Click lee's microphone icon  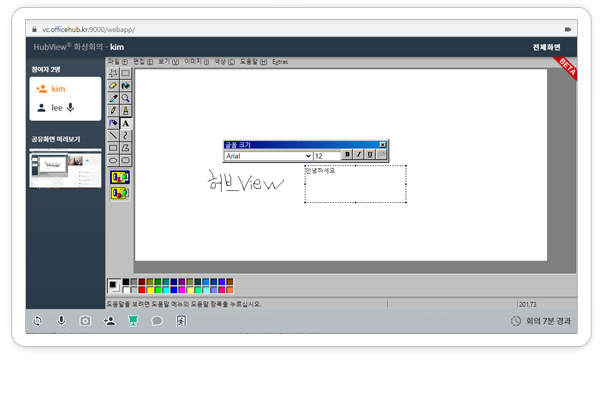[x=70, y=108]
